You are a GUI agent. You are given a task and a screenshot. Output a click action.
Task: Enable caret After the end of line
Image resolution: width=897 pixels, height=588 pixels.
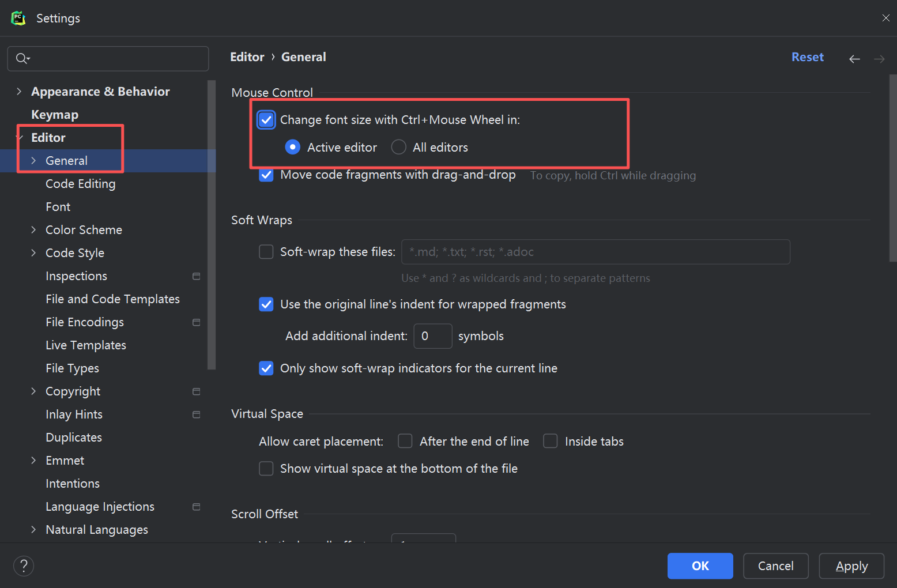click(405, 441)
